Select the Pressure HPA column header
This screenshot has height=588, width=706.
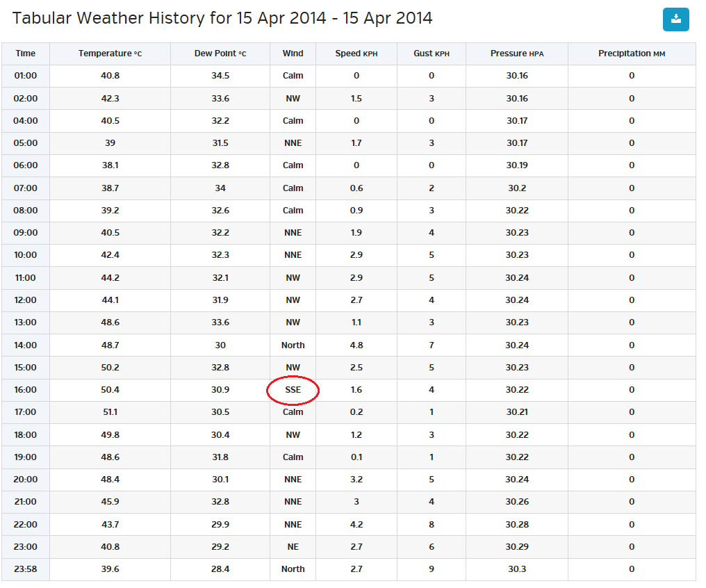click(x=517, y=54)
